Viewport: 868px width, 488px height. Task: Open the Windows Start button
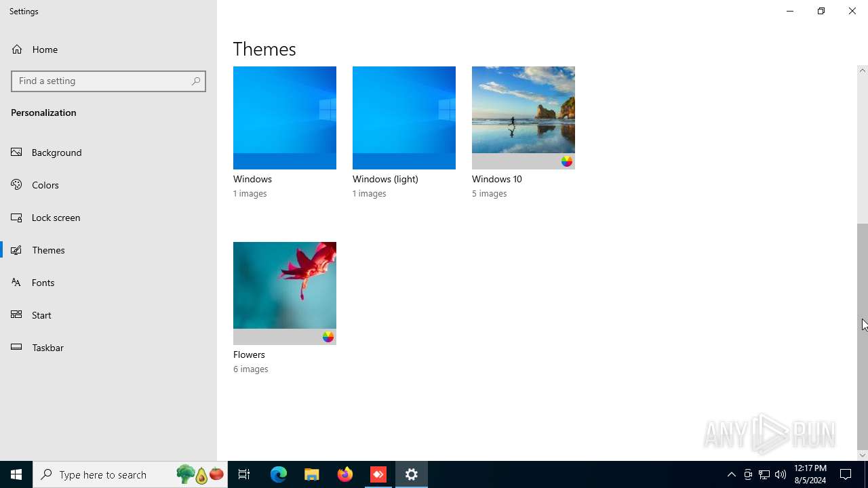click(16, 474)
